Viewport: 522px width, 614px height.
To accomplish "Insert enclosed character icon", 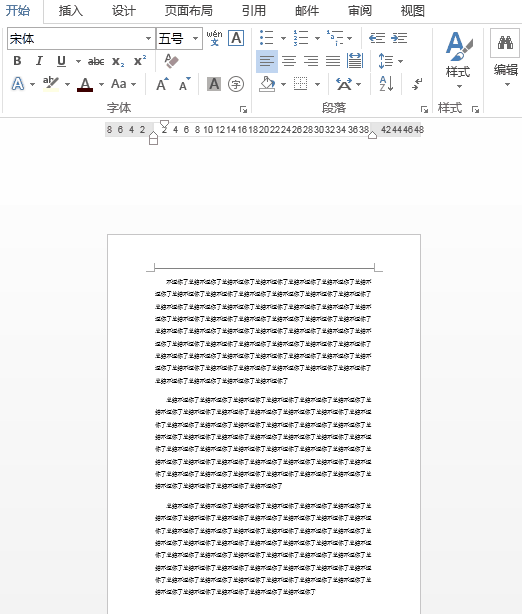I will coord(236,84).
